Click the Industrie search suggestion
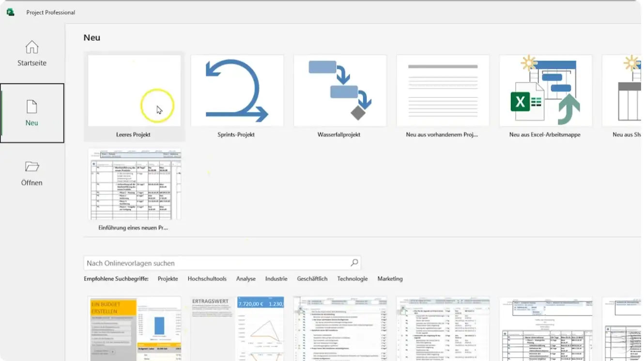This screenshot has height=361, width=644. point(276,279)
